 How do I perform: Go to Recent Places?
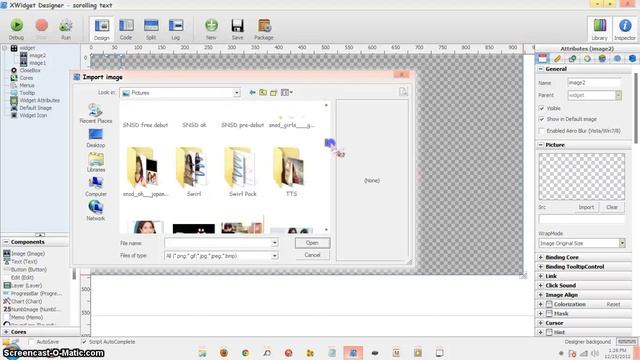tap(96, 113)
